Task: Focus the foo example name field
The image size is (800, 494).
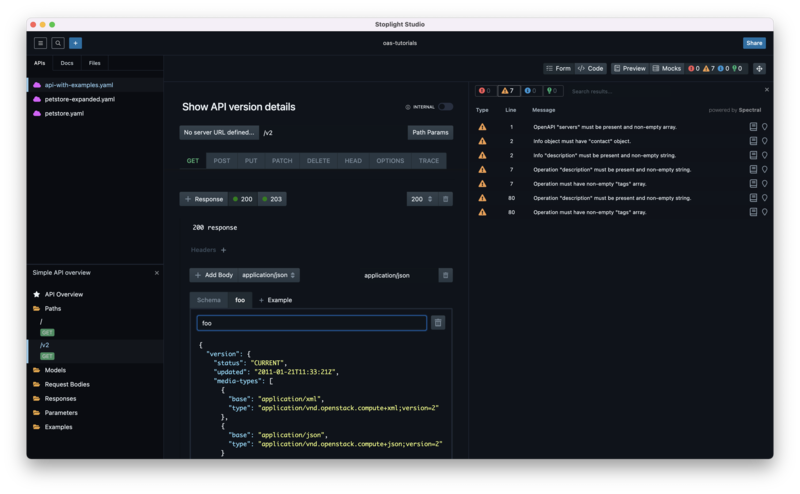Action: click(312, 323)
